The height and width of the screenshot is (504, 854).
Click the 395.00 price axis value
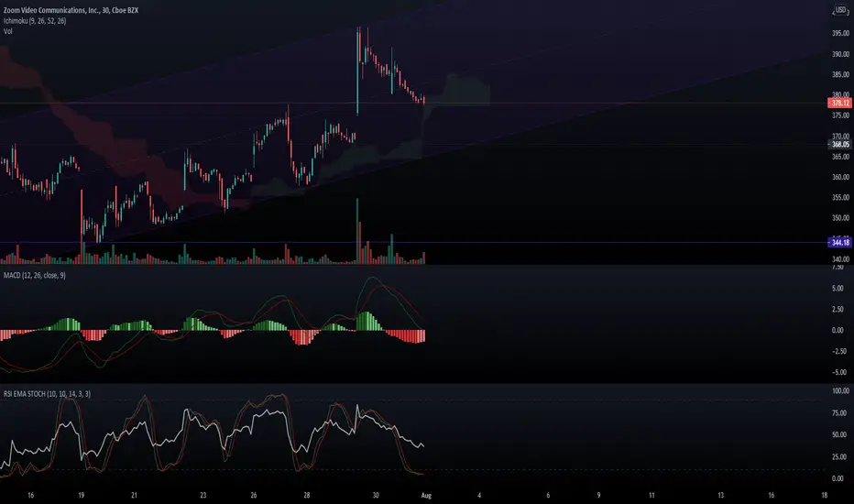click(840, 33)
